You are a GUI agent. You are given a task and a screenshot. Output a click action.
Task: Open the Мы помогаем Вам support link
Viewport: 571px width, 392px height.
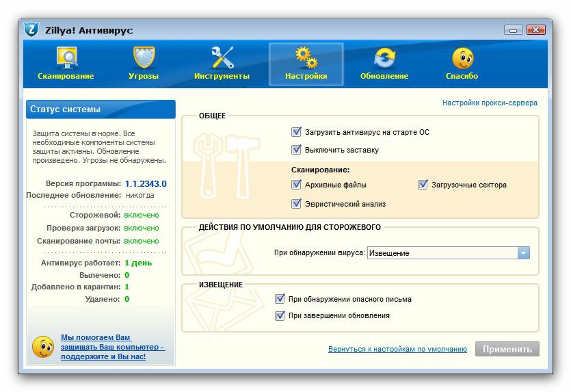coord(113,347)
